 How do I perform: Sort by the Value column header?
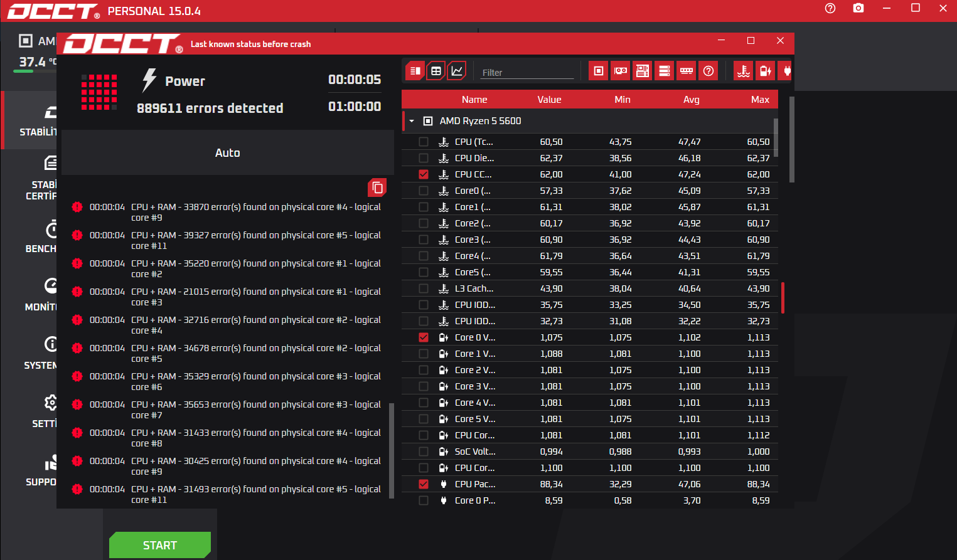549,100
